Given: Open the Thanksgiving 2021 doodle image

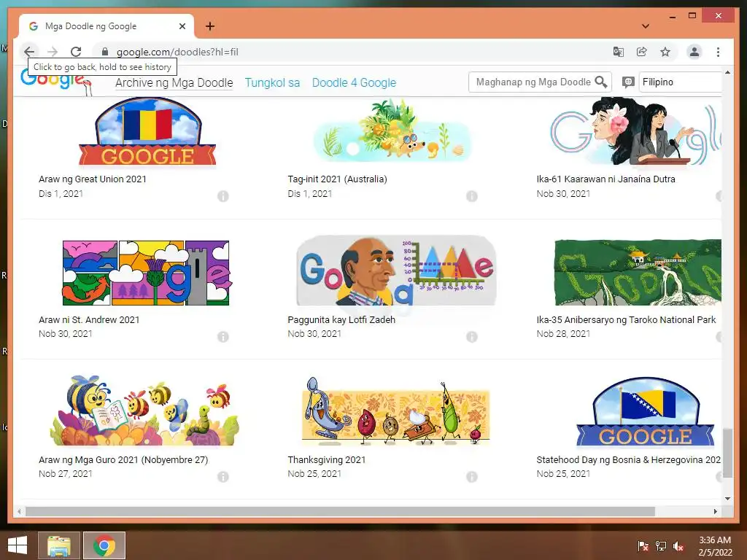Looking at the screenshot, I should (x=396, y=411).
